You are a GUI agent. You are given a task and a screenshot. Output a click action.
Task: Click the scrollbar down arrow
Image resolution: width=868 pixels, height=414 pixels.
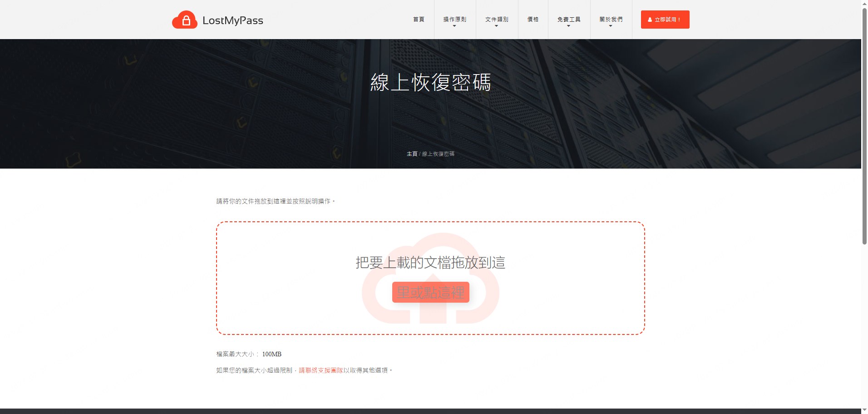[x=864, y=410]
